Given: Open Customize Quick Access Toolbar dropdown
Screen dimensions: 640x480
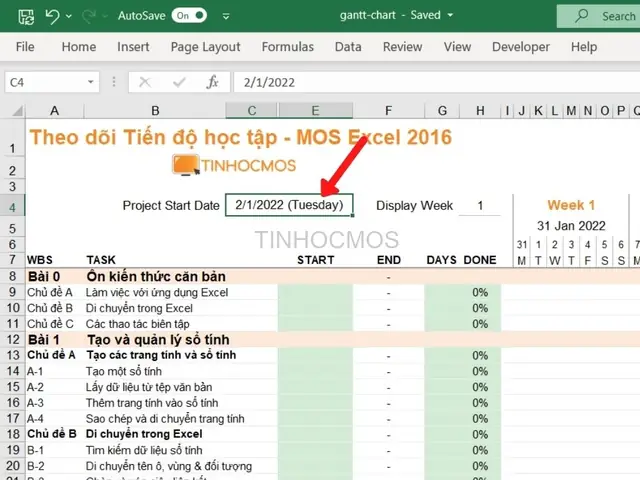Looking at the screenshot, I should click(226, 16).
